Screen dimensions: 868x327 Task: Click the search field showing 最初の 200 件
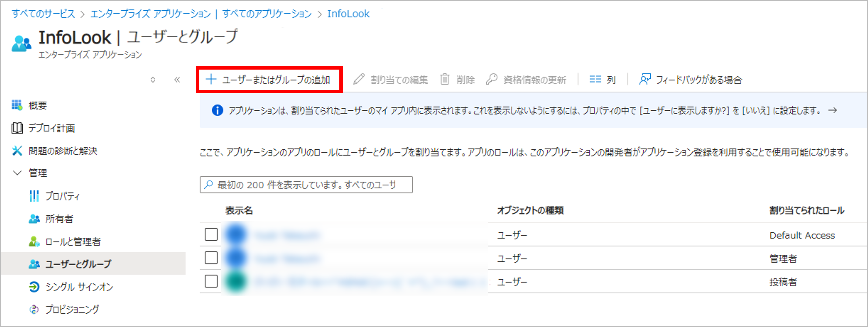point(306,185)
